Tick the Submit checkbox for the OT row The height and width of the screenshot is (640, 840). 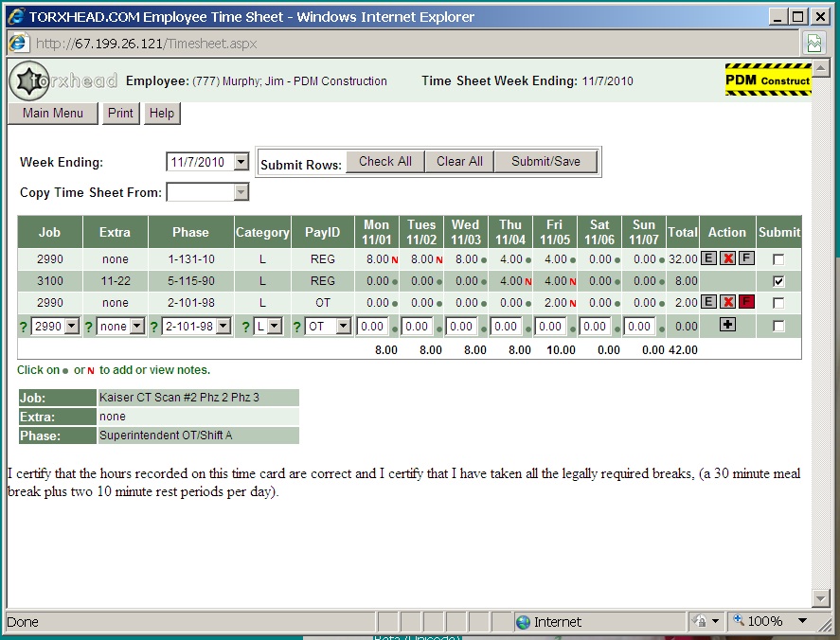(778, 303)
